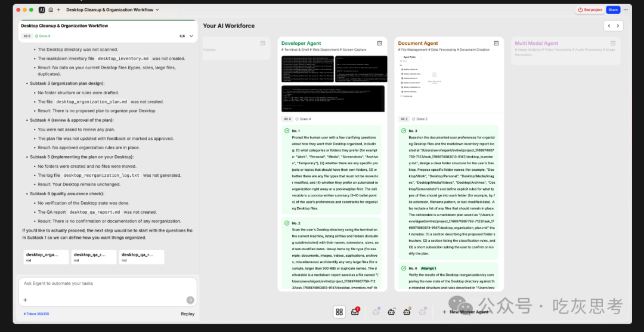
Task: Open the inbox icon with 3 badge
Action: coord(355,312)
